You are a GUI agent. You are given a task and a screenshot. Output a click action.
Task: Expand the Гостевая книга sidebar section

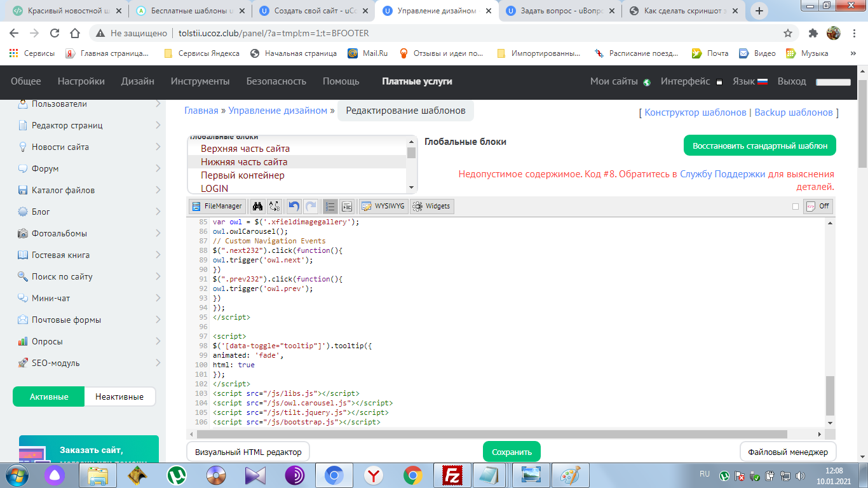(158, 255)
